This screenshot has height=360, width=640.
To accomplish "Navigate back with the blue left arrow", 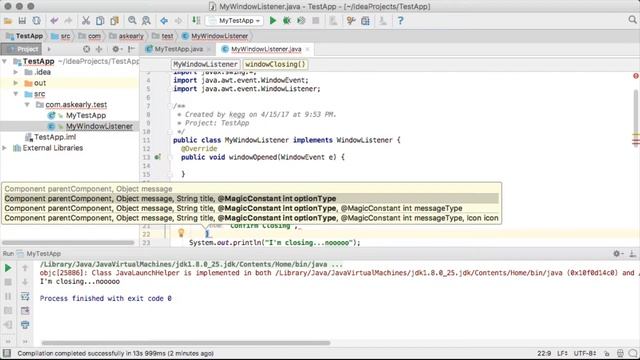I will [164, 21].
